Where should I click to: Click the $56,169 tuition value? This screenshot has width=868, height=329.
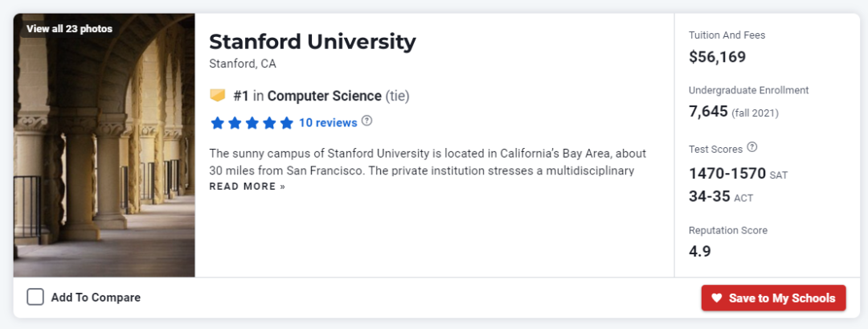717,57
